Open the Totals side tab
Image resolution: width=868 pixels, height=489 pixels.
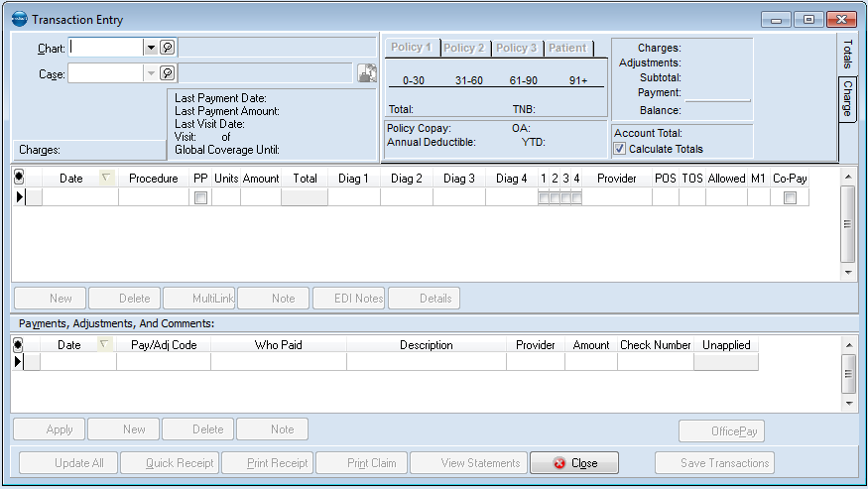point(847,55)
